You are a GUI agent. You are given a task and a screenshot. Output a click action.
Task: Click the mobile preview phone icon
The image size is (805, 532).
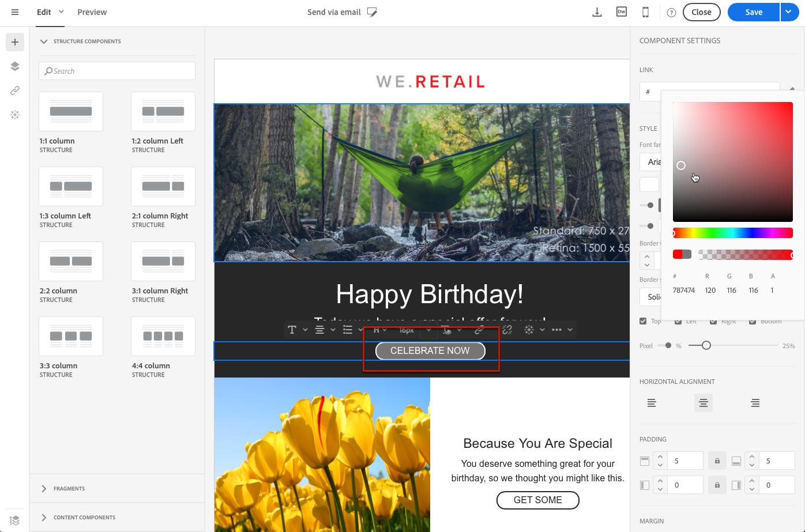coord(645,12)
